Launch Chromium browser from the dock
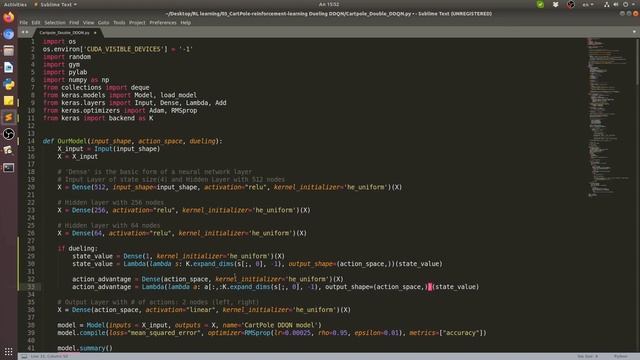The height and width of the screenshot is (360, 640). pyautogui.click(x=9, y=34)
